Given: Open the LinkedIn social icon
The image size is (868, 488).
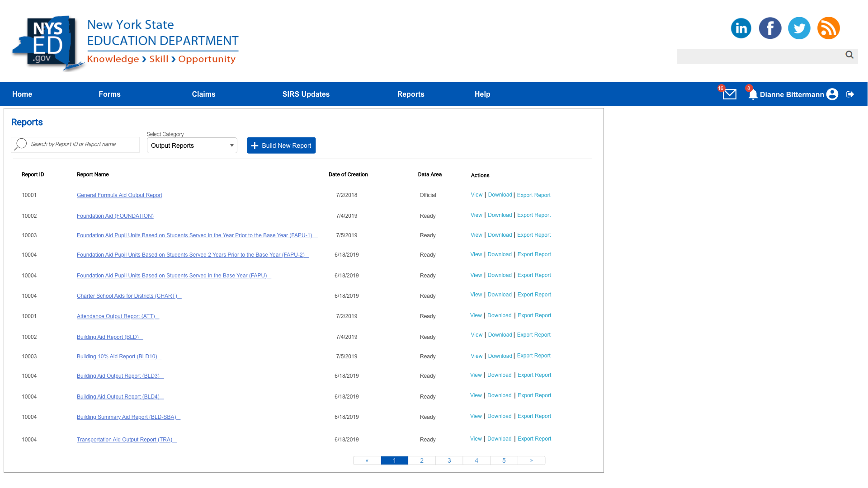Looking at the screenshot, I should coord(741,28).
